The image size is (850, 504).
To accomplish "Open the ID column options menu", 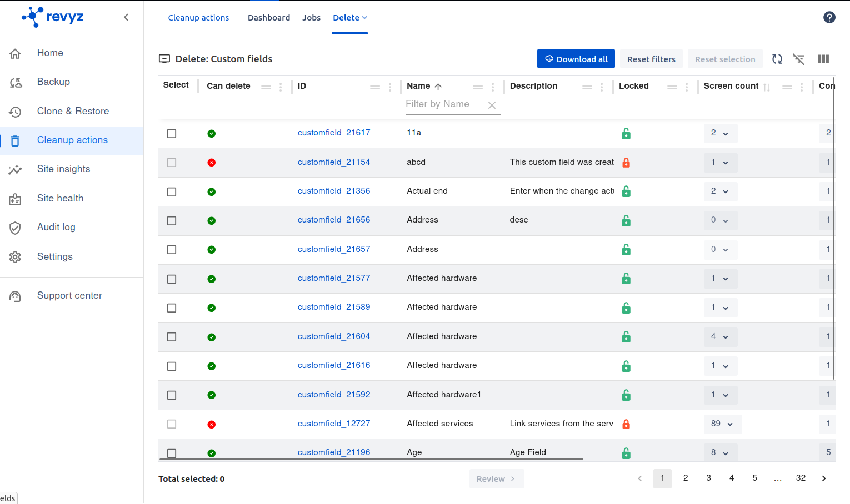I will (390, 87).
